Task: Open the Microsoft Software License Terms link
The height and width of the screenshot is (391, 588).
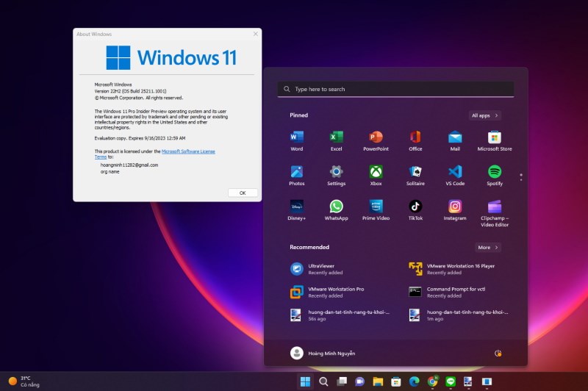Action: pos(154,154)
